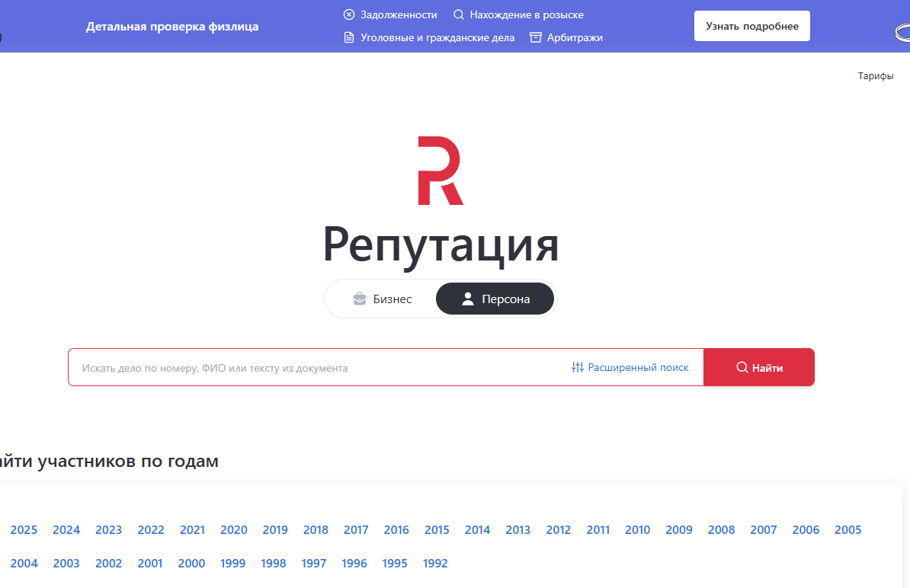
Task: Open the Задолженности menu entry
Action: pyautogui.click(x=398, y=14)
